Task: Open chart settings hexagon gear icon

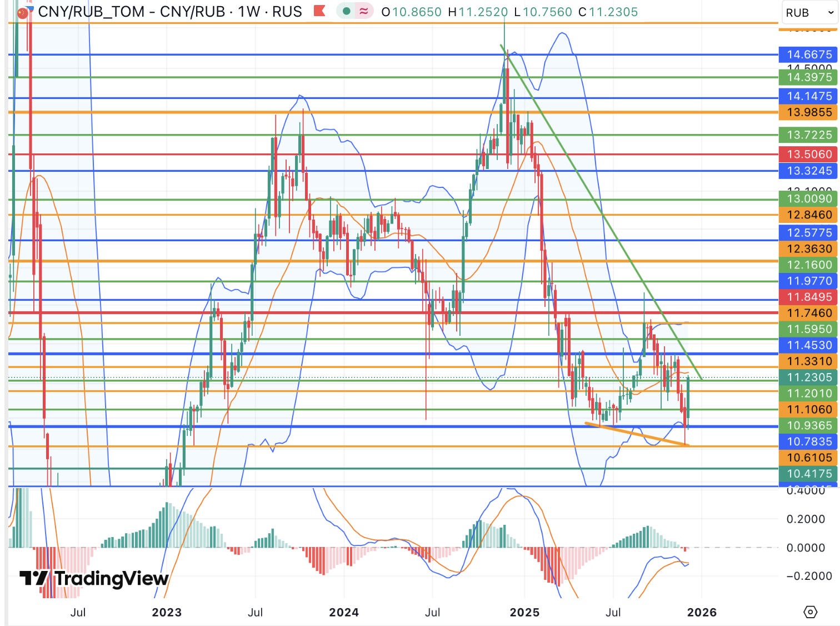Action: 811,612
